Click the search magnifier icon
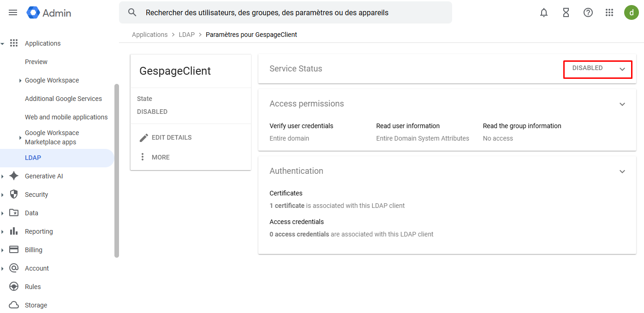Screen dimensions: 644x313 click(132, 12)
